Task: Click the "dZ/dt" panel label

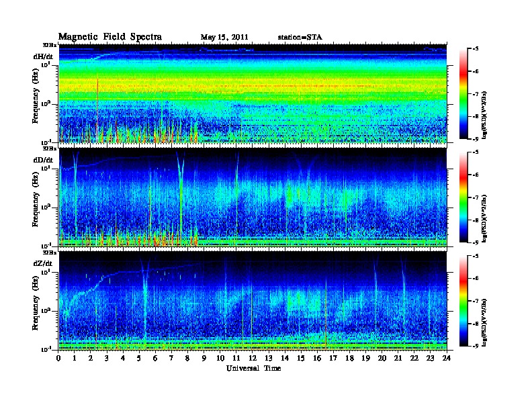Action: (43, 263)
